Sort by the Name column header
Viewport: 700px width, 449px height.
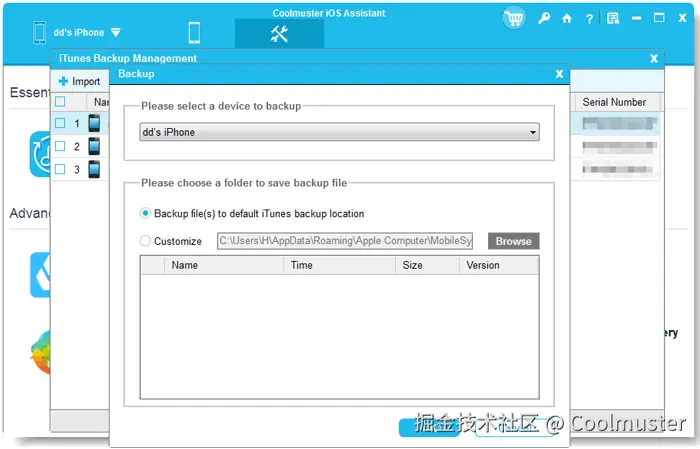(x=224, y=265)
